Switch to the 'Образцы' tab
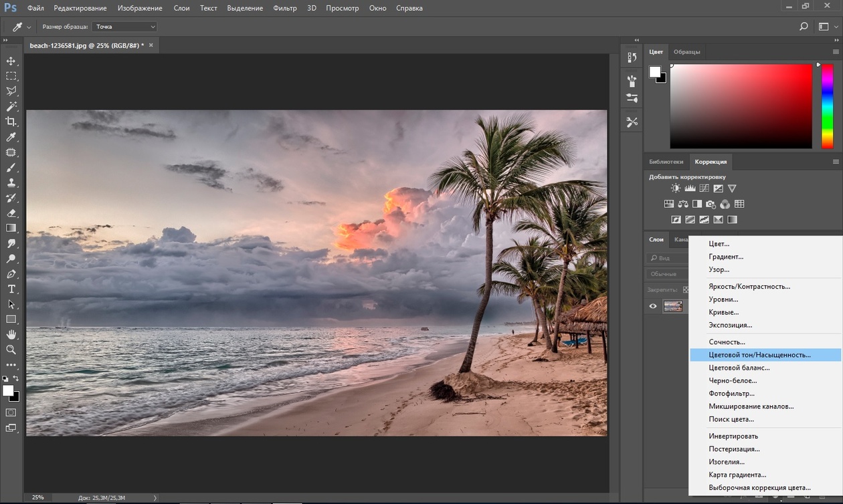 pos(686,52)
